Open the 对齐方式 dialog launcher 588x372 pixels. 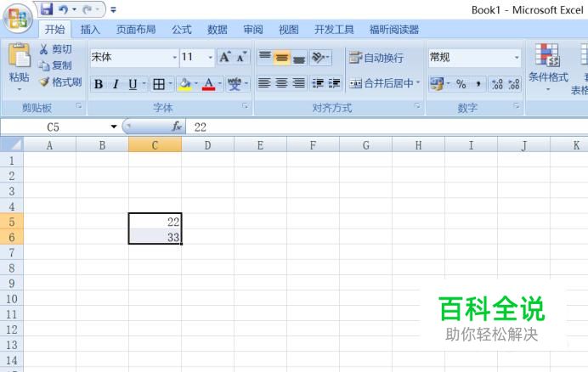[x=417, y=106]
